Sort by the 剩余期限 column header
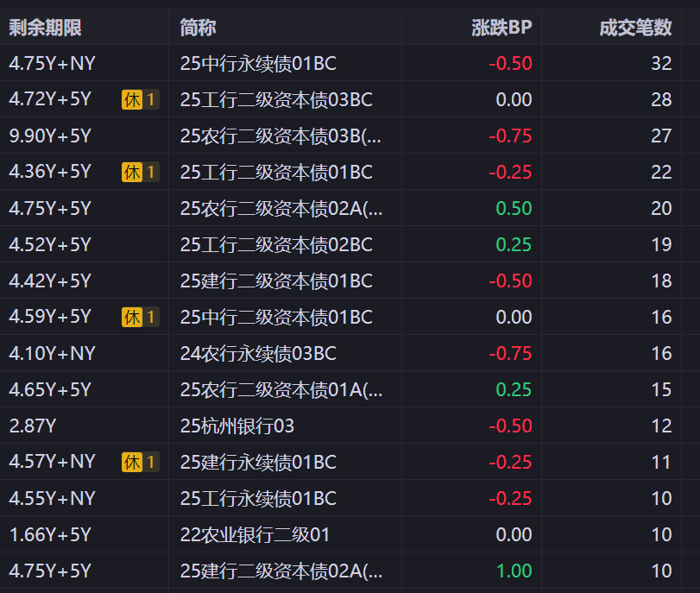700x593 pixels. (45, 28)
